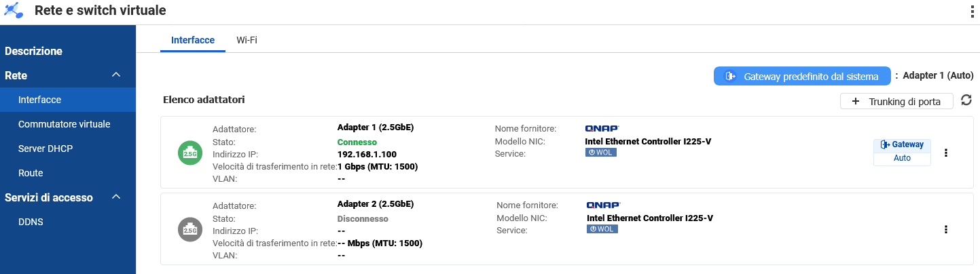This screenshot has height=274, width=980.
Task: Open the app's three-dot menu at top right
Action: coord(972,12)
